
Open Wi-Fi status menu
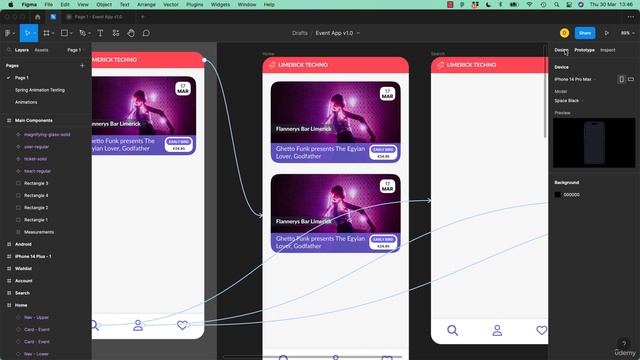coord(529,4)
